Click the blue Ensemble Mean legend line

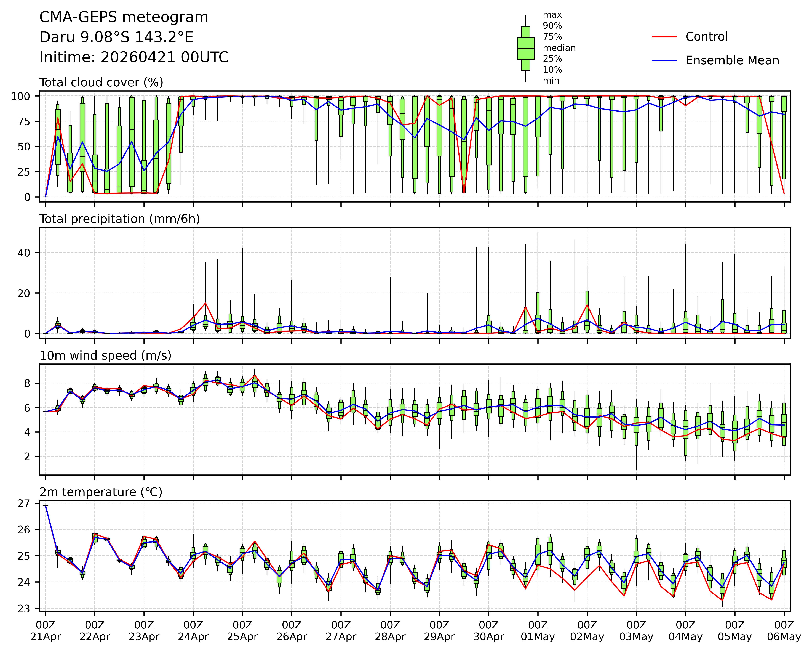664,61
